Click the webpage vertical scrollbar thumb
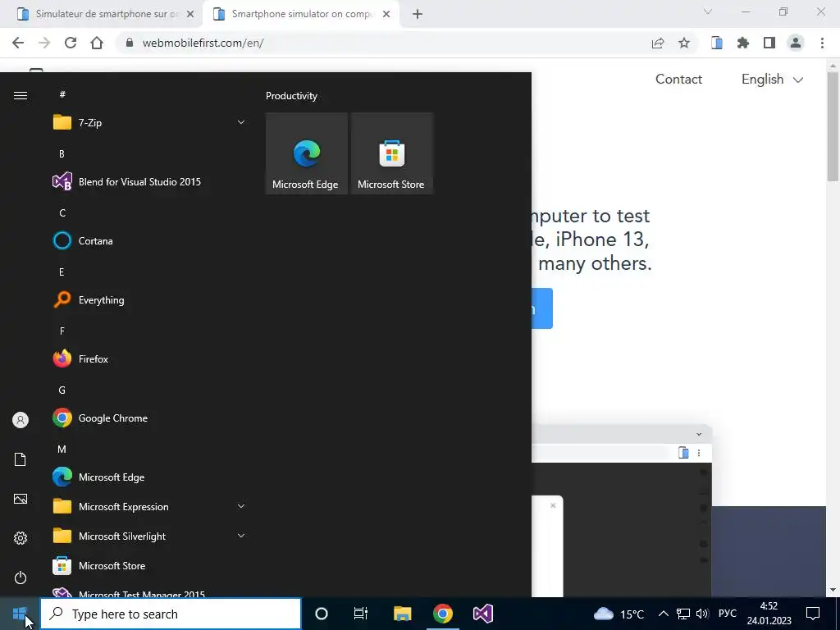Viewport: 840px width, 630px height. coord(833,126)
